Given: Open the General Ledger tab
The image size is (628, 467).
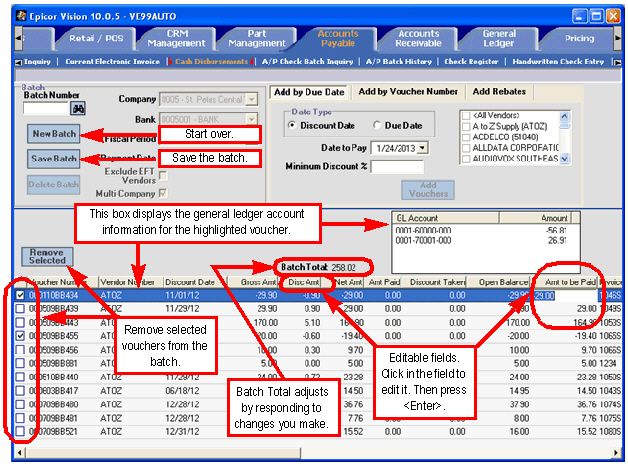Looking at the screenshot, I should pos(499,38).
